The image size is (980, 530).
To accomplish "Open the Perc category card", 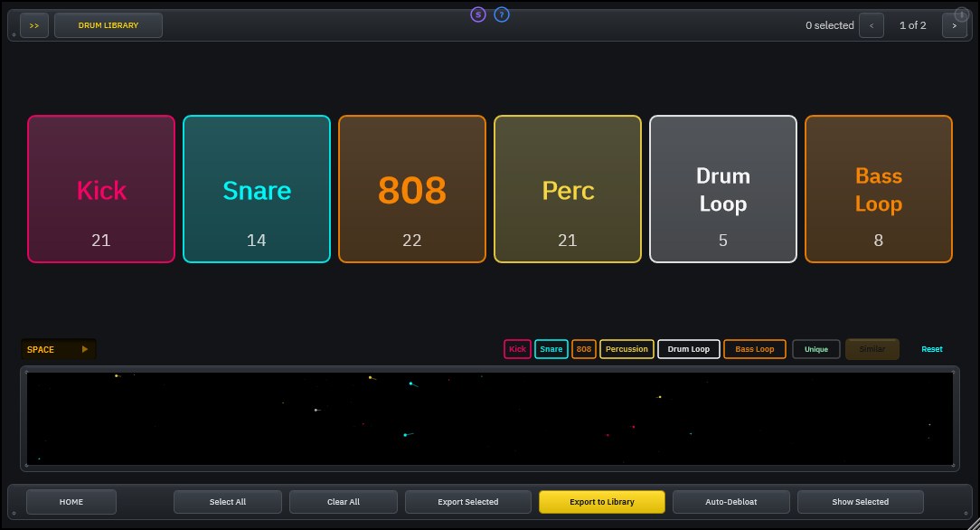I will coord(568,189).
